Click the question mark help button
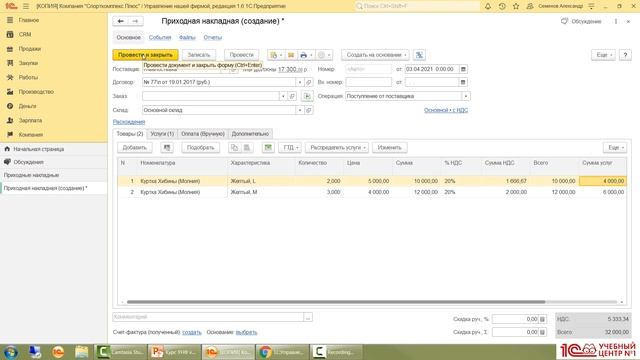Viewport: 640px width, 360px height. [x=625, y=55]
